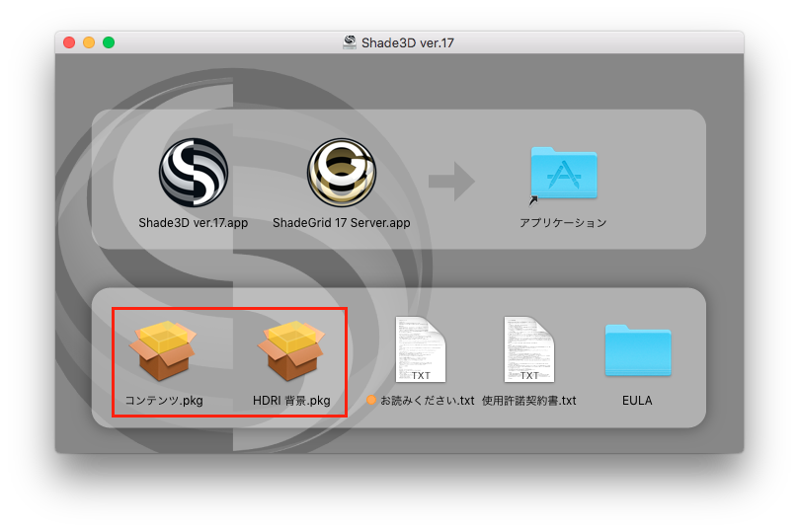
Task: Click the 'HDRI 背景.pkg' file name
Action: (x=291, y=401)
